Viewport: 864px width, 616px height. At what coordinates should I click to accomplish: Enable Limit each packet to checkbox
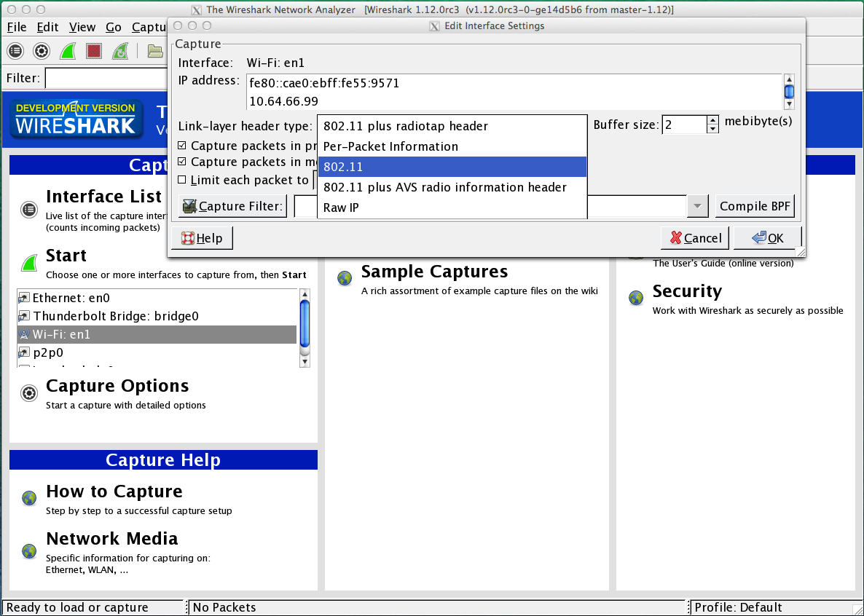tap(182, 180)
